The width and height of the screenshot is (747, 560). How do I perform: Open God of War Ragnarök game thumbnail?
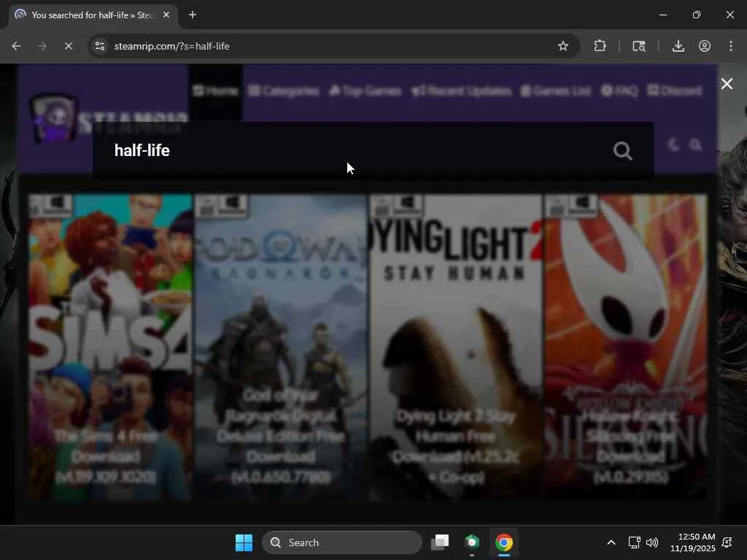(x=281, y=347)
